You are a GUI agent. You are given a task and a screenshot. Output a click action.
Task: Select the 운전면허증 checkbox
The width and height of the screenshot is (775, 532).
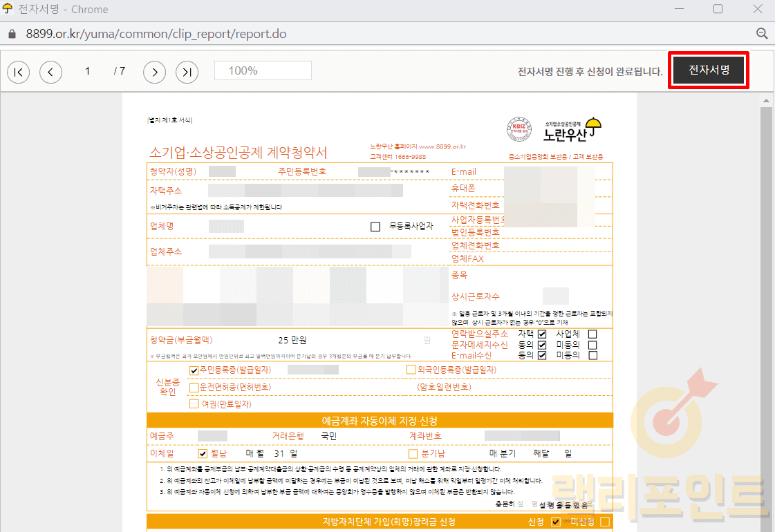tap(194, 387)
